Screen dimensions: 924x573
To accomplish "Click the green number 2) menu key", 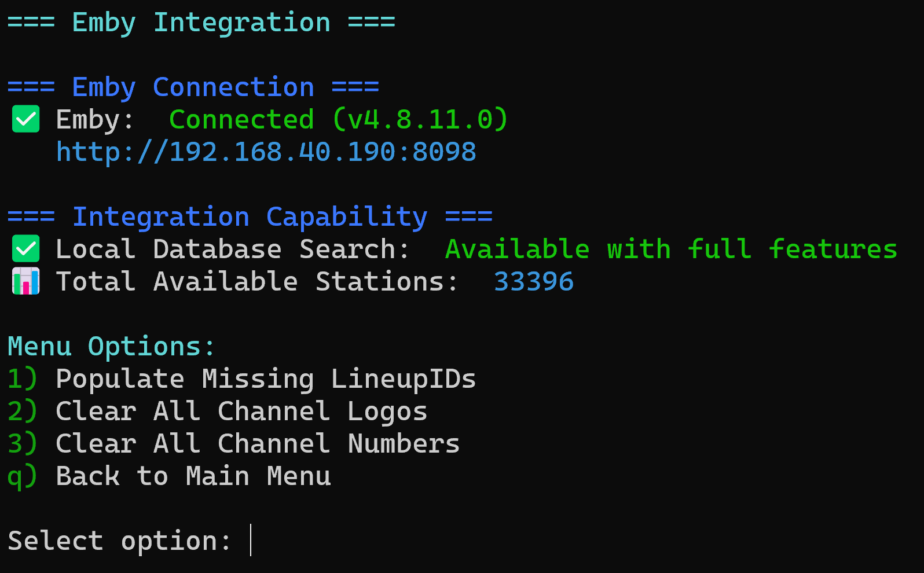I will pos(23,412).
